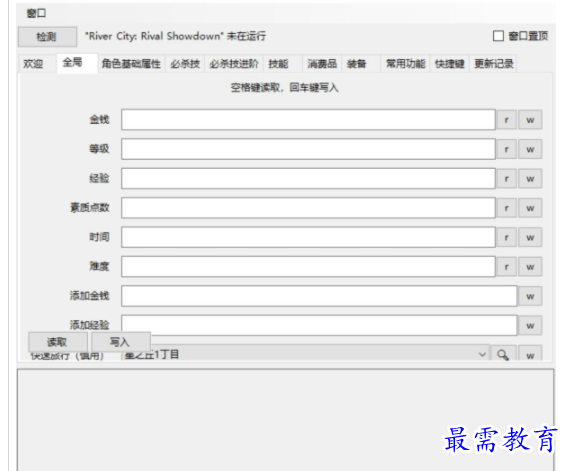Click the 读取 read button
Image resolution: width=566 pixels, height=471 pixels.
[57, 341]
